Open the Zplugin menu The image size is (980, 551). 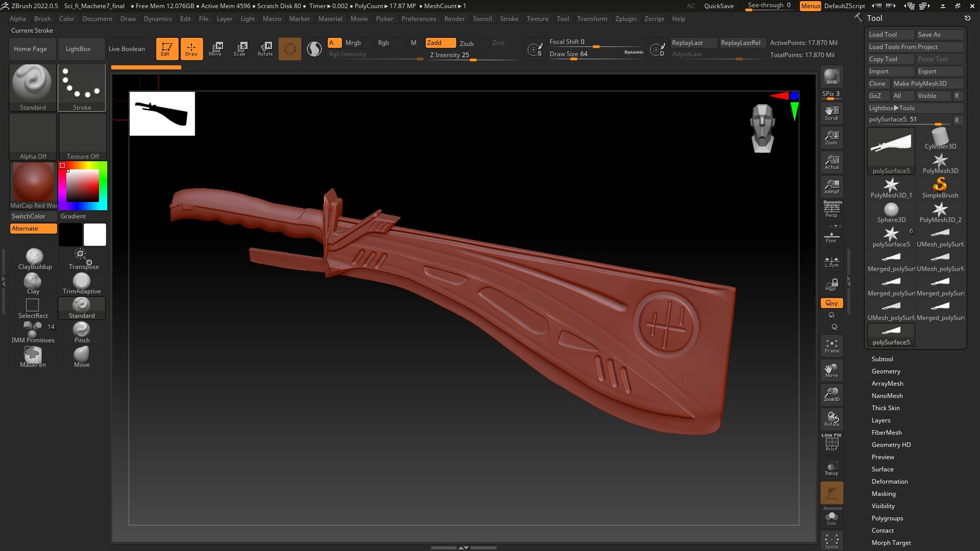[625, 19]
